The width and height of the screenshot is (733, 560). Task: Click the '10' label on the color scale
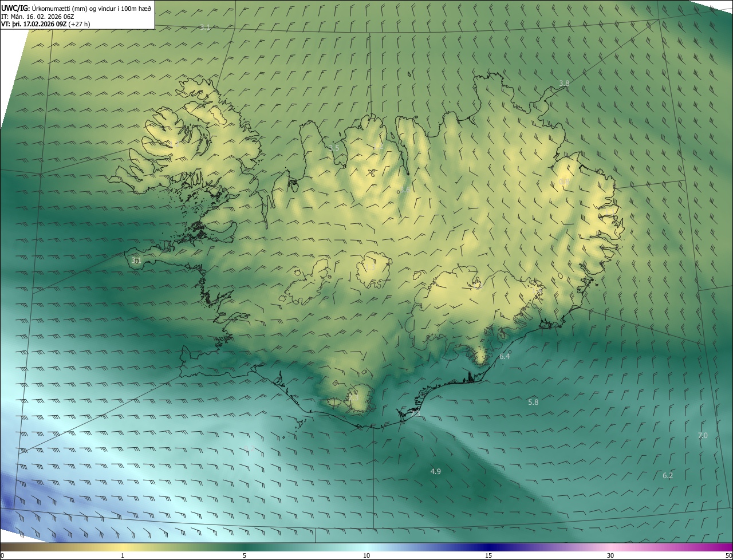tap(366, 556)
